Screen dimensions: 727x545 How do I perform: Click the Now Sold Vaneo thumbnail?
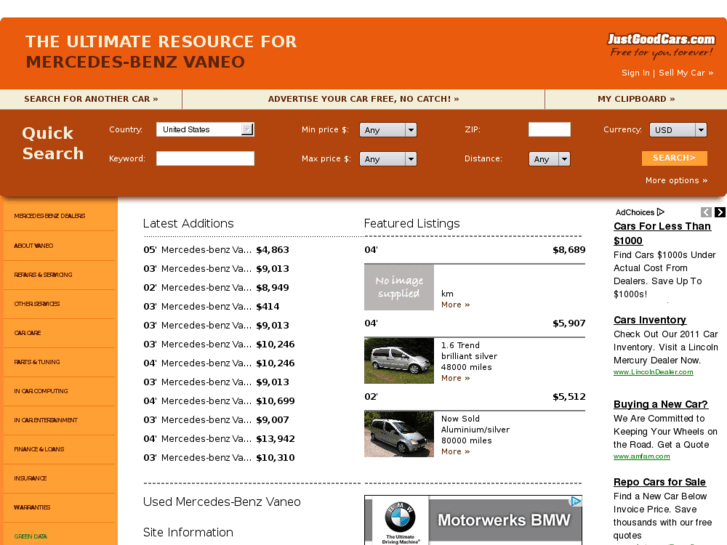(399, 434)
